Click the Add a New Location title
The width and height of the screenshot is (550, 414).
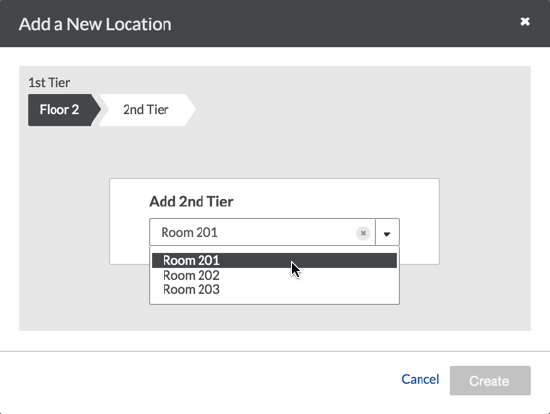pyautogui.click(x=95, y=24)
